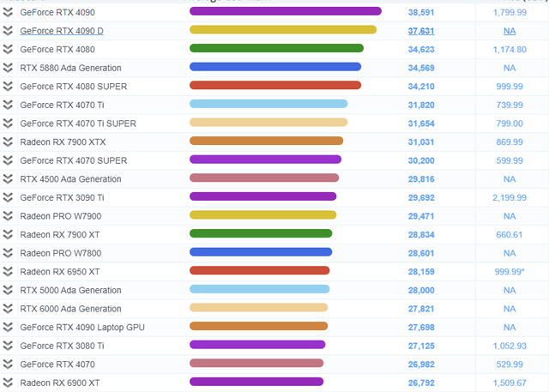Click the 660.61 price for Radeon RX 7900 XT
Image resolution: width=549 pixels, height=392 pixels.
510,234
